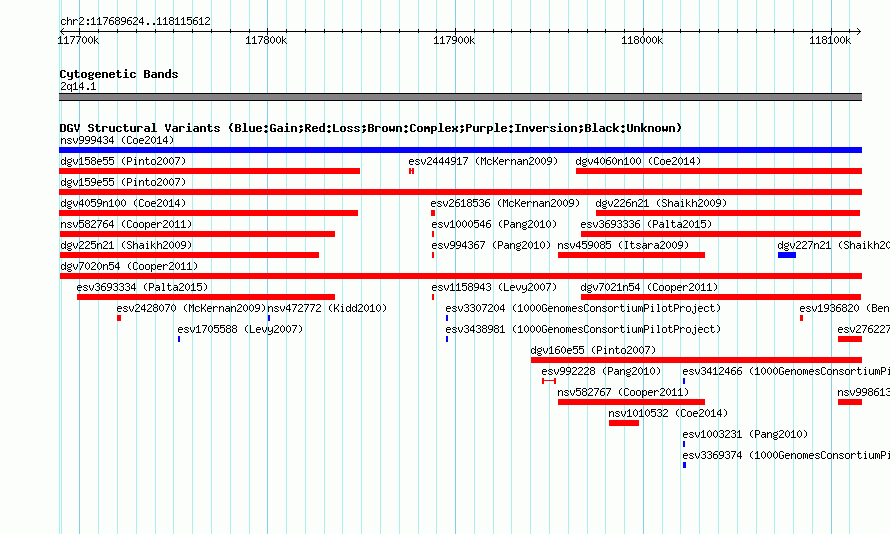The image size is (890, 534).
Task: Click the esv3307204 1000Genomes variant label
Action: [583, 308]
